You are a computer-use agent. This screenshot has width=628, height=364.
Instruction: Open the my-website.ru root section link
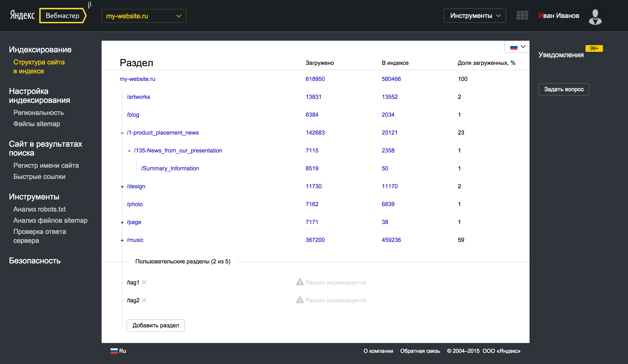(x=137, y=79)
